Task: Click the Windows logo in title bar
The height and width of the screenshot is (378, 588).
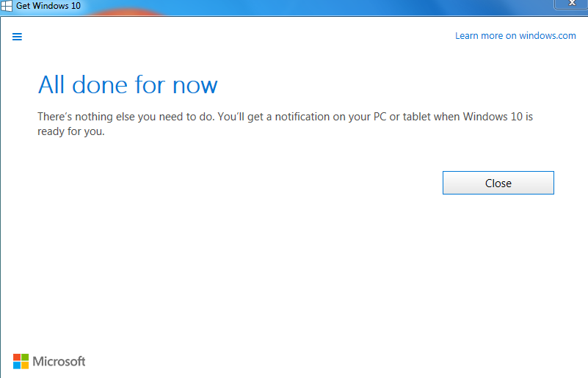Action: [x=7, y=6]
